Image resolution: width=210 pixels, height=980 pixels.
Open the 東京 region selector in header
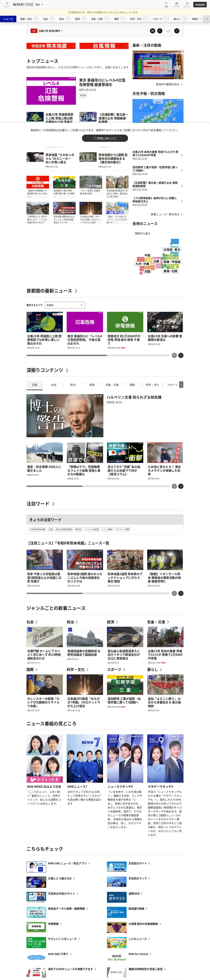(x=39, y=5)
